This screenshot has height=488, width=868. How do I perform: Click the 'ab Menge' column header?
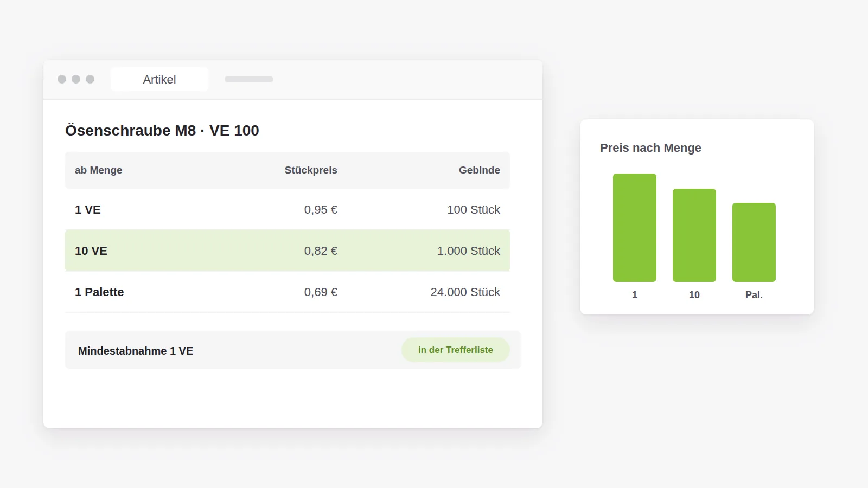pos(99,170)
